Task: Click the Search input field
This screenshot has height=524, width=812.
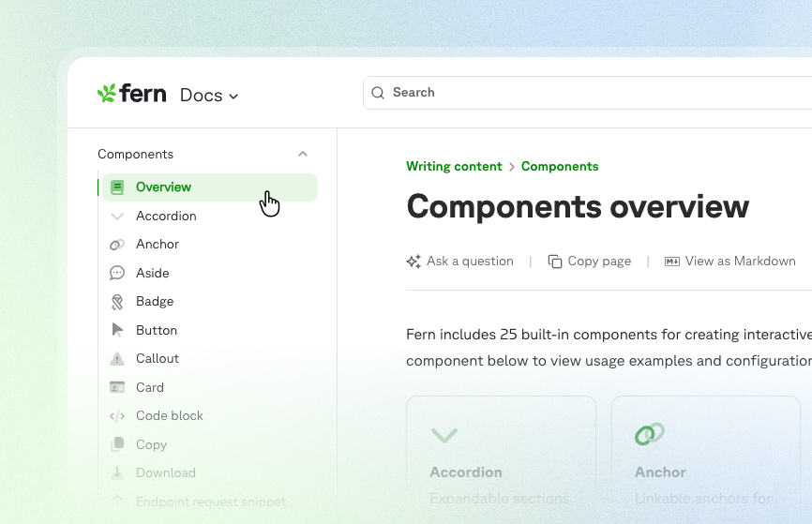Action: pyautogui.click(x=587, y=93)
